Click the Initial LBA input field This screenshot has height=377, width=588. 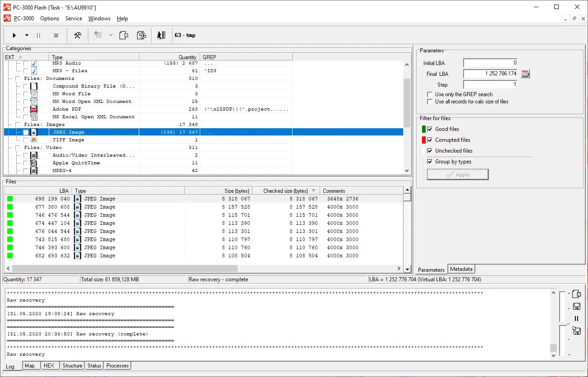[490, 63]
